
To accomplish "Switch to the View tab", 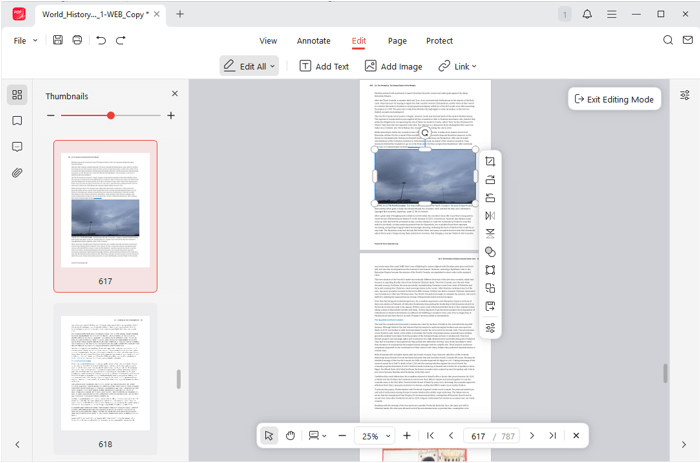I will [x=268, y=41].
